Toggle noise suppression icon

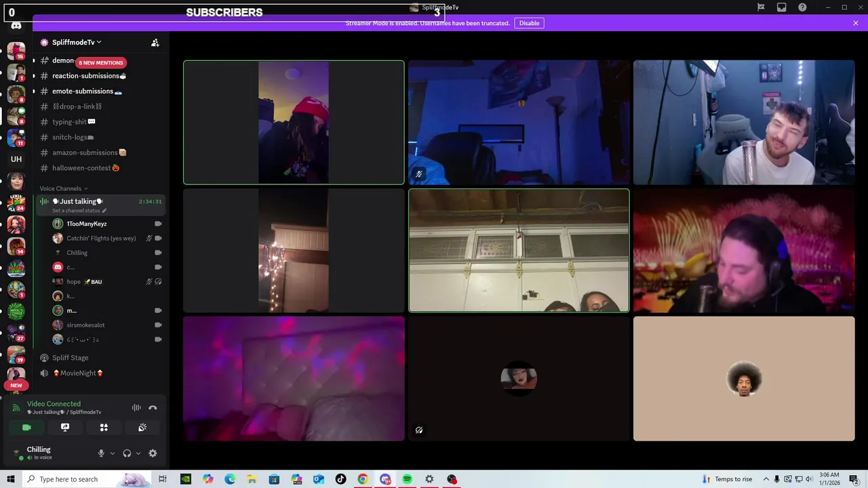click(136, 407)
